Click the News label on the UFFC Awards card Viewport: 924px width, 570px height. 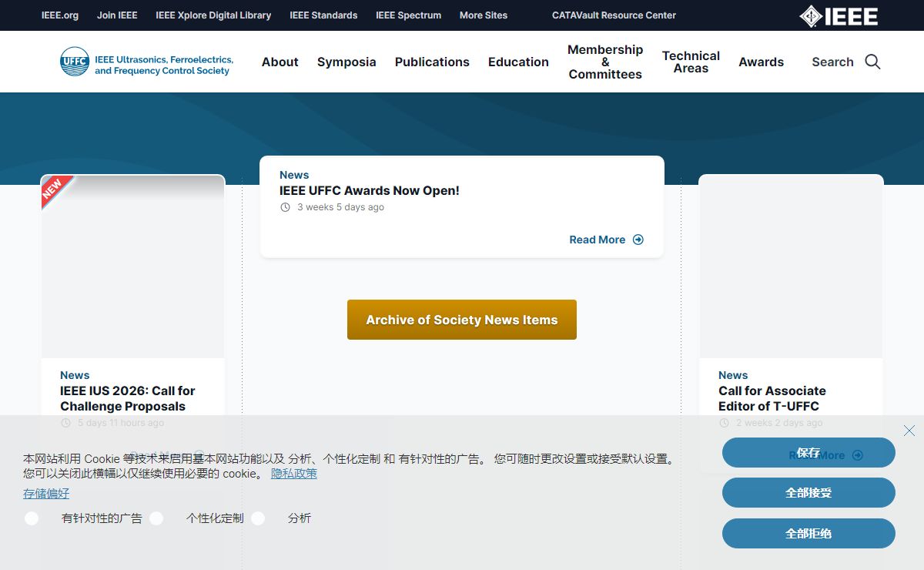point(294,175)
